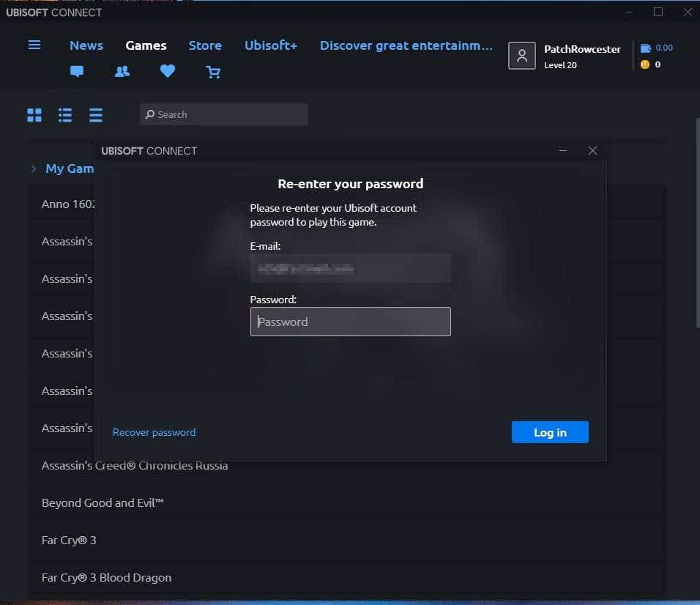Click the search magnifier icon
The image size is (700, 605).
150,114
